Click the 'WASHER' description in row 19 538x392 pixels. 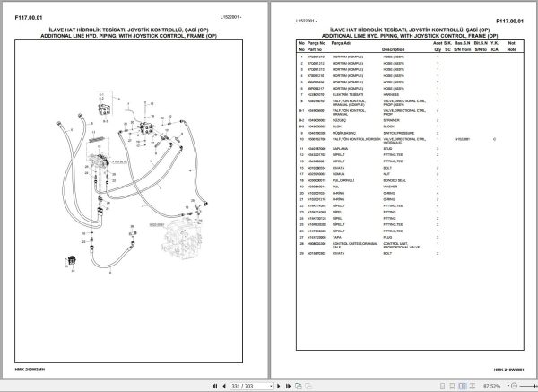(x=390, y=187)
